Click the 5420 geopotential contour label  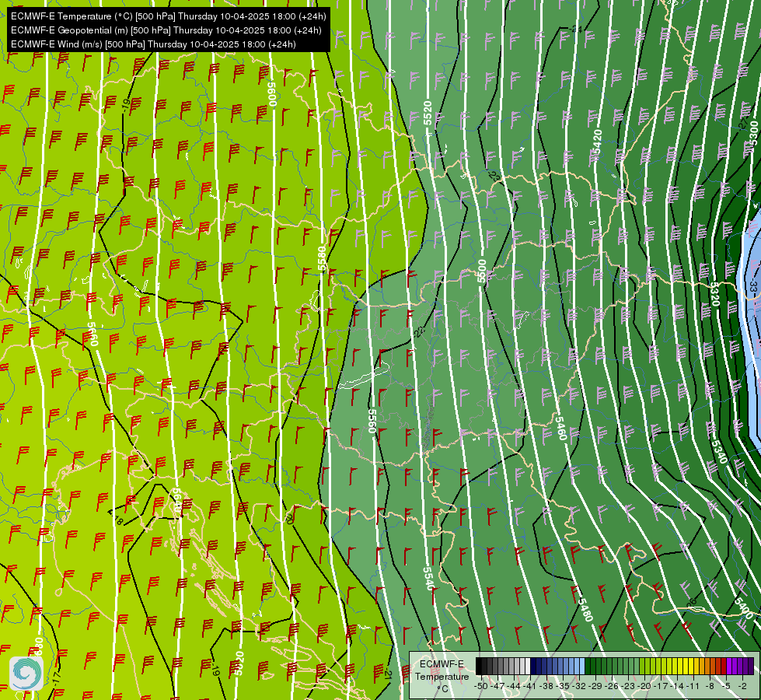click(x=597, y=142)
